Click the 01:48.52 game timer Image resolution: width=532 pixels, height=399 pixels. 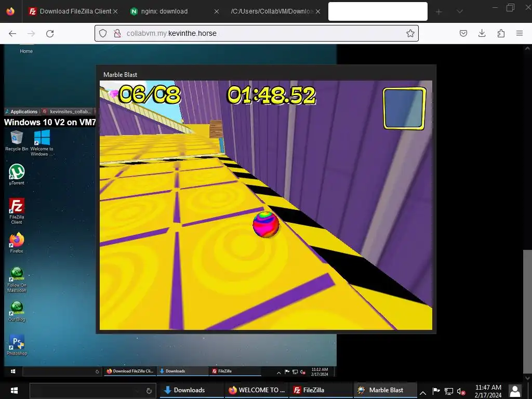(x=271, y=95)
